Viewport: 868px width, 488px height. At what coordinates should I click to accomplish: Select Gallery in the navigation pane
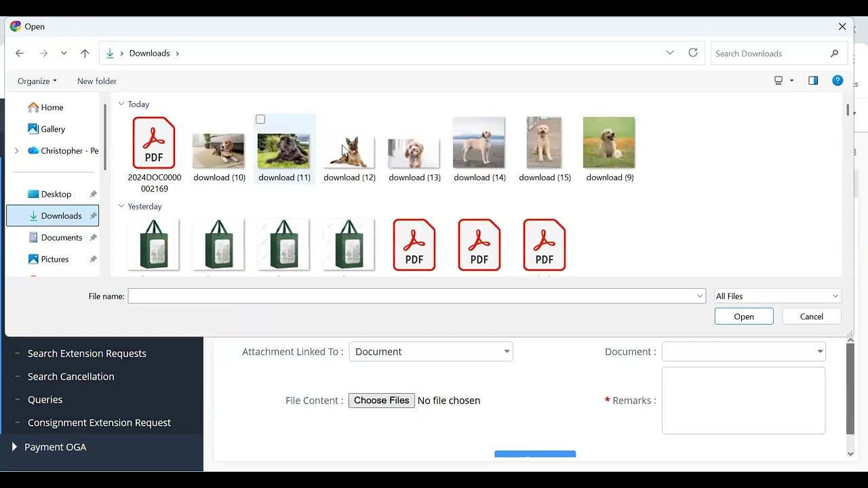tap(53, 129)
